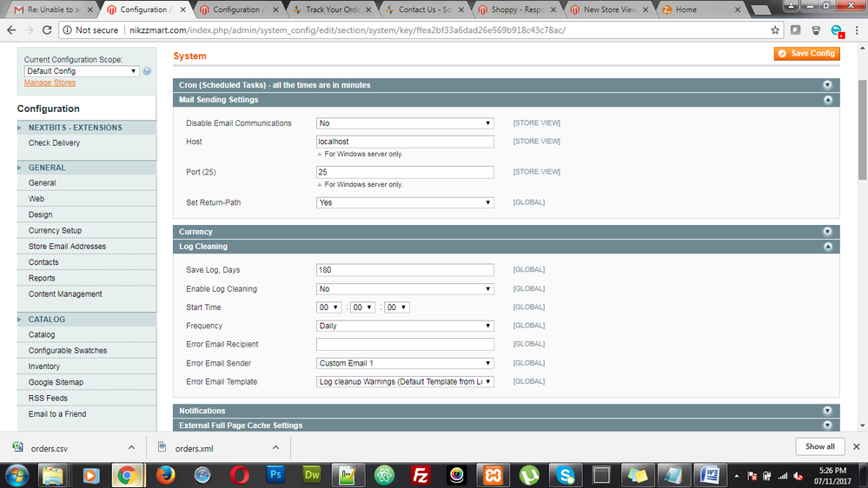
Task: Collapse the Log Cleaning section
Action: tap(827, 247)
